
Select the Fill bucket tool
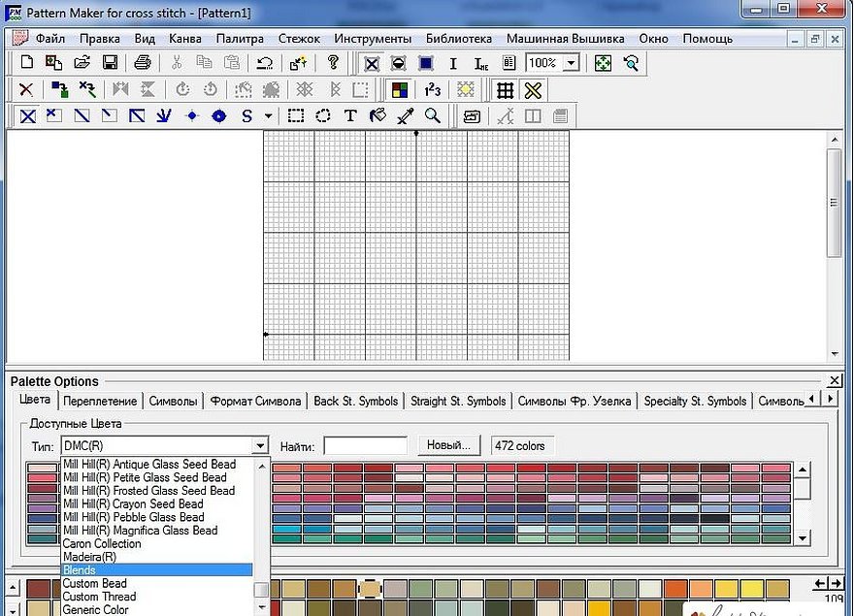(378, 115)
